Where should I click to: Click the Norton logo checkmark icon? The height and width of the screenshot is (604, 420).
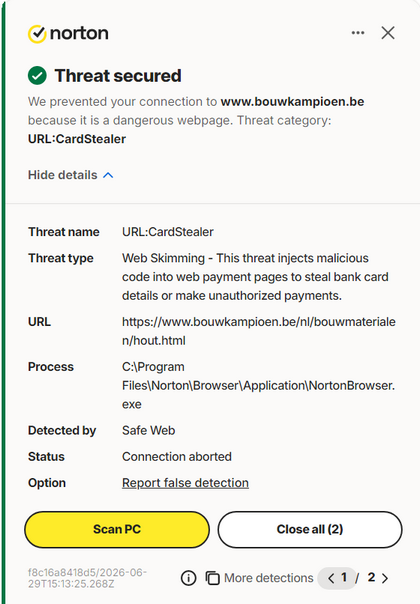click(37, 34)
